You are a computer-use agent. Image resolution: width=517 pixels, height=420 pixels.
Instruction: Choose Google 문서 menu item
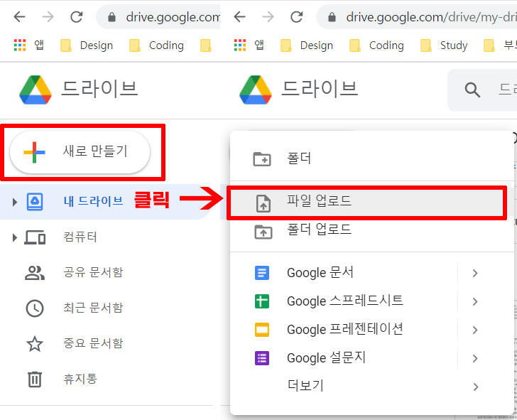coord(344,273)
